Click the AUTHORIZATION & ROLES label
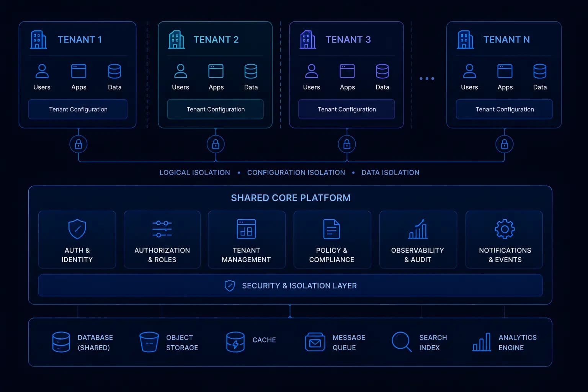Screen dimensions: 588x392 pyautogui.click(x=162, y=255)
